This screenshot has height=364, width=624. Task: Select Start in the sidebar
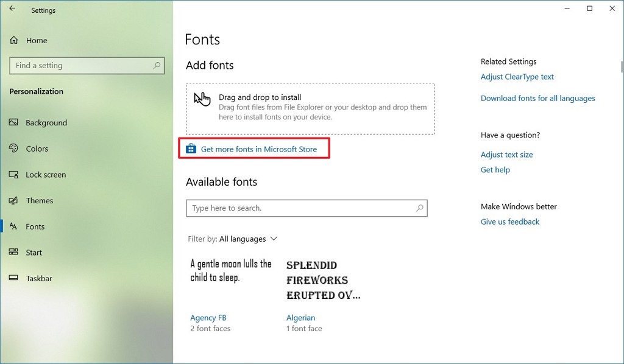pyautogui.click(x=34, y=253)
